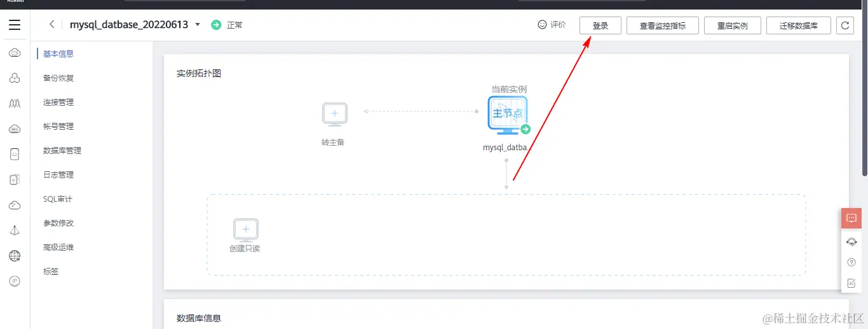Open the question mark help icon

click(x=851, y=262)
